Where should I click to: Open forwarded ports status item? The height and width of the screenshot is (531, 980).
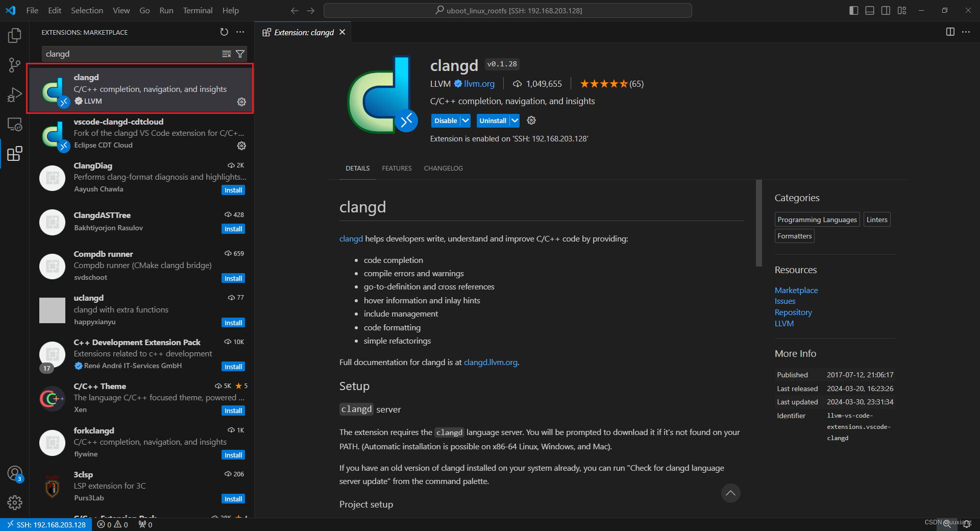tap(145, 525)
